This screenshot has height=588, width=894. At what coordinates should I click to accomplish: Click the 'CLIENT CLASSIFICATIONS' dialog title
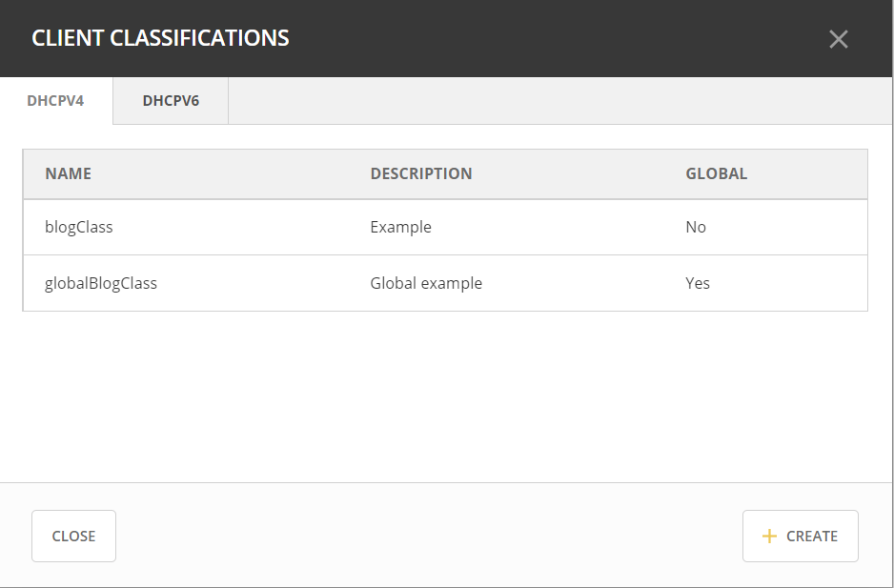(160, 39)
